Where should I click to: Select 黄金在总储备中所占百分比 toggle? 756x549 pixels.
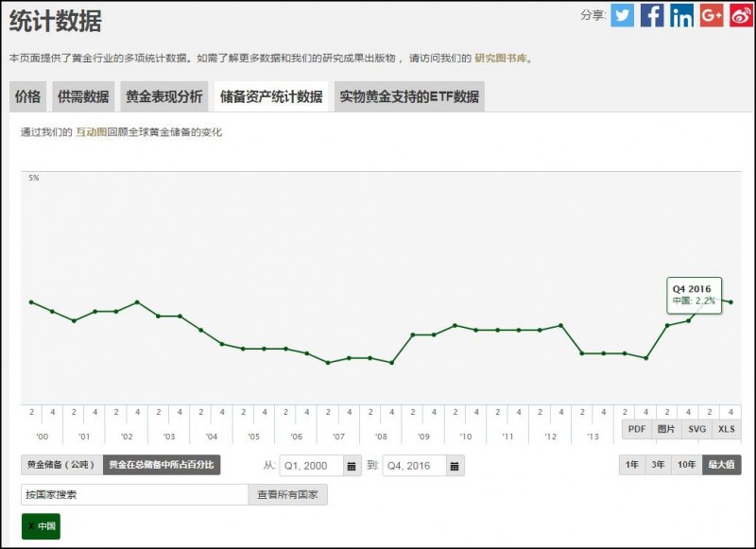(162, 465)
